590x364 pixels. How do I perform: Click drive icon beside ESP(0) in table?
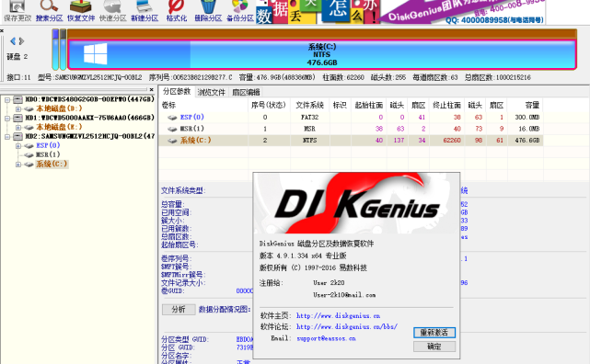[172, 118]
